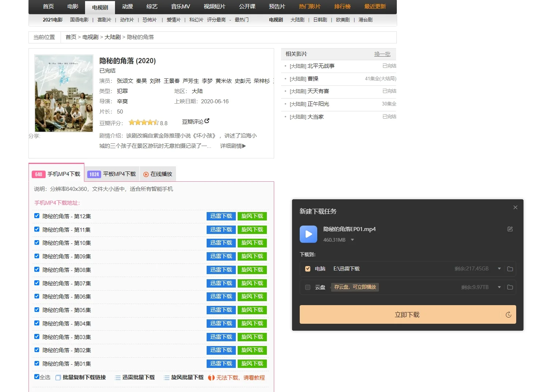537x392 pixels.
Task: Click the scheduled download clock icon
Action: pyautogui.click(x=508, y=315)
